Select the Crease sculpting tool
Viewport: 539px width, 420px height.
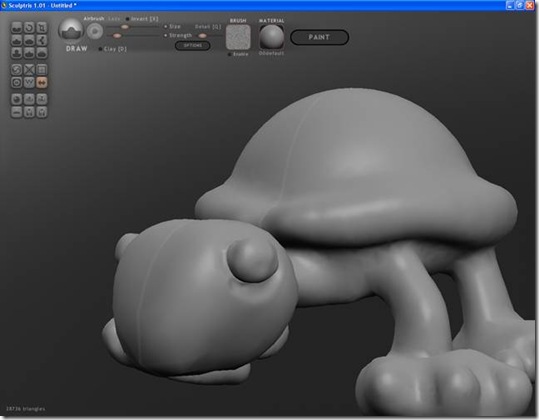[x=16, y=27]
